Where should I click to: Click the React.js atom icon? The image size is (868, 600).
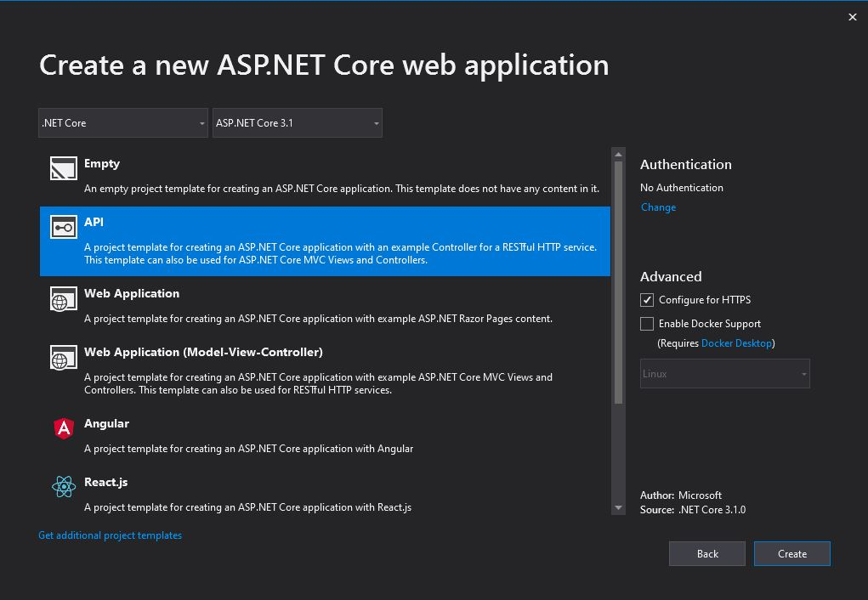[64, 486]
